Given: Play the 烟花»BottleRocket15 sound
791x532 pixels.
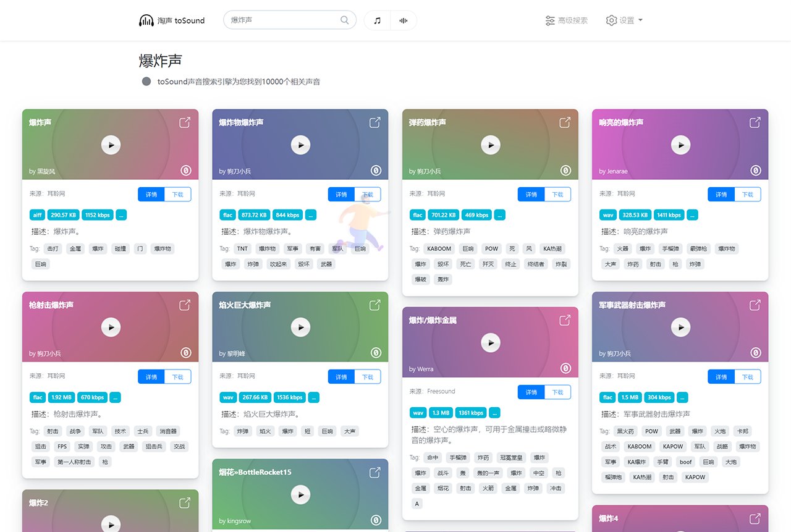Looking at the screenshot, I should point(300,494).
